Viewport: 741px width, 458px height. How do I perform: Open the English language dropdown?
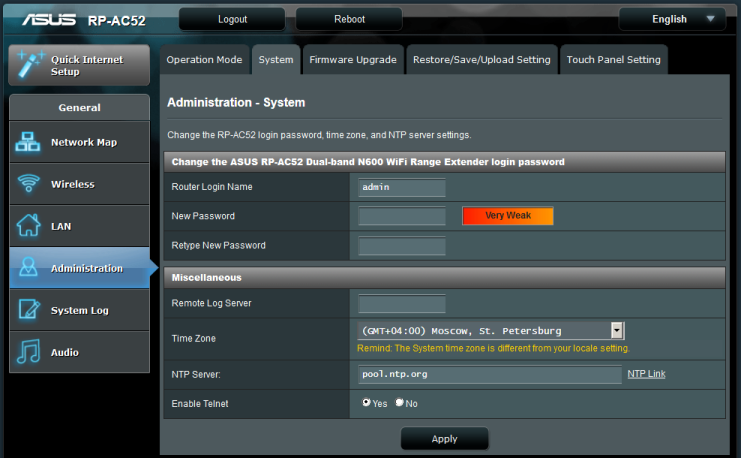(672, 19)
